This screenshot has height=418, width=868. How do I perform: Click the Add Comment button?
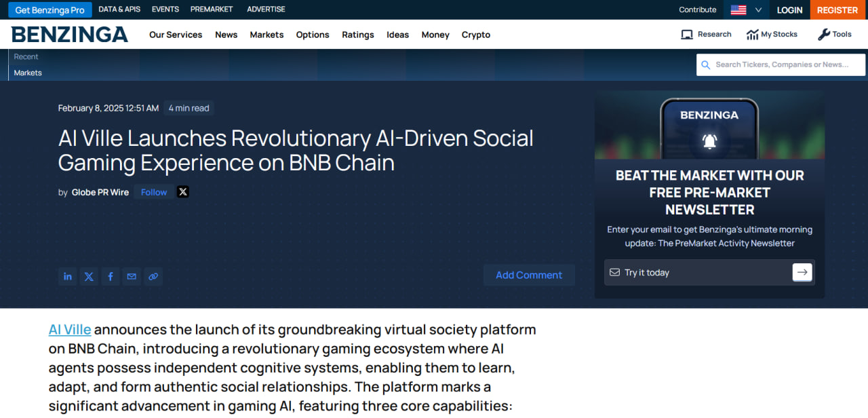(529, 275)
